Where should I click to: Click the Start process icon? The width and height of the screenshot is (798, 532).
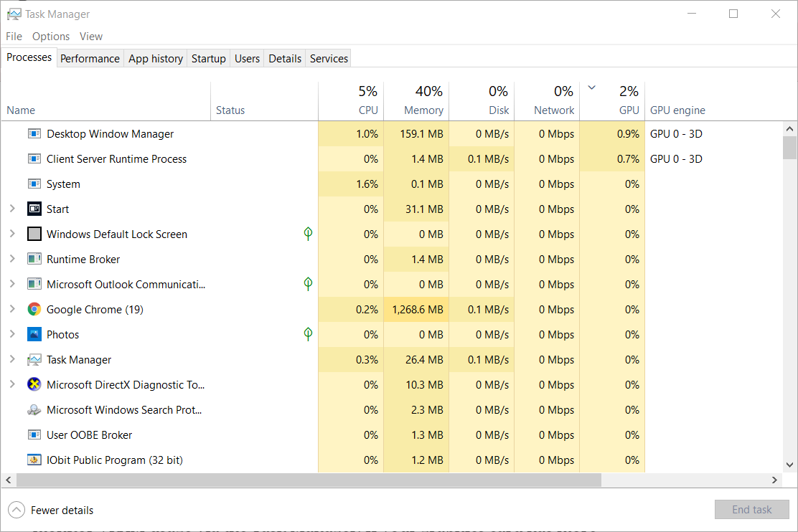coord(34,209)
